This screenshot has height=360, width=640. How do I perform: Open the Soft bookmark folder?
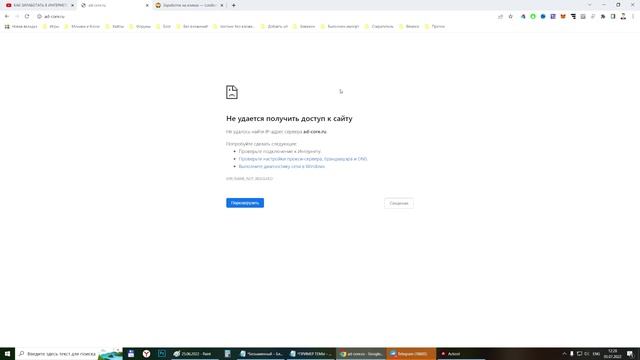164,27
